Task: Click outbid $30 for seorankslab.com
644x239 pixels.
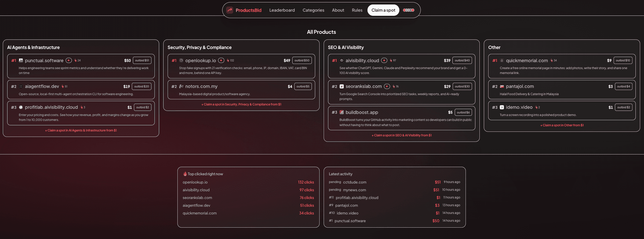Action: [x=462, y=86]
